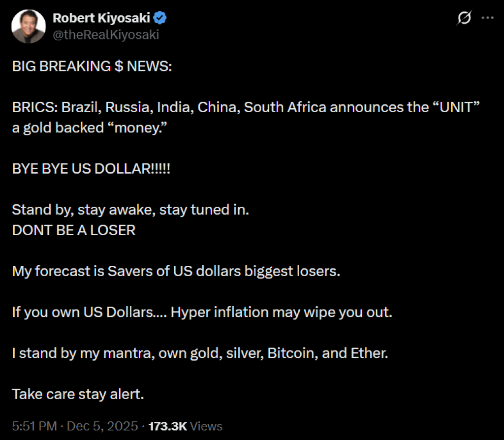
Task: Click the 'Take care stay alert.' closing line
Action: point(78,394)
